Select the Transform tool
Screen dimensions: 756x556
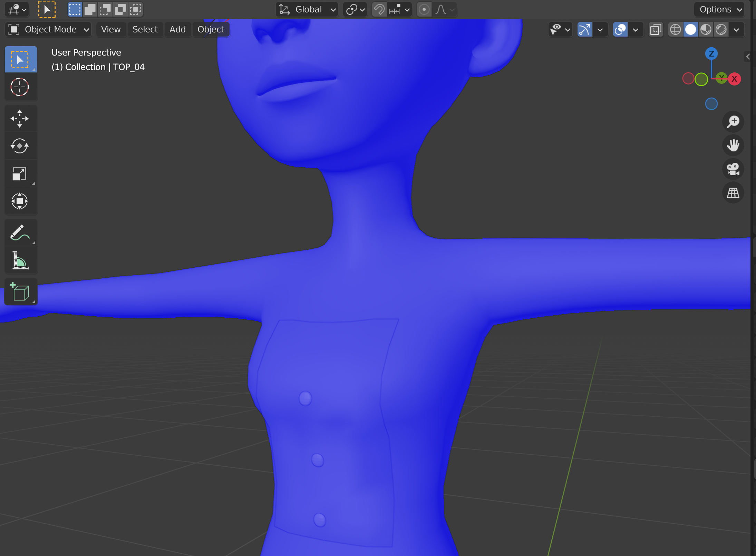[x=20, y=201]
